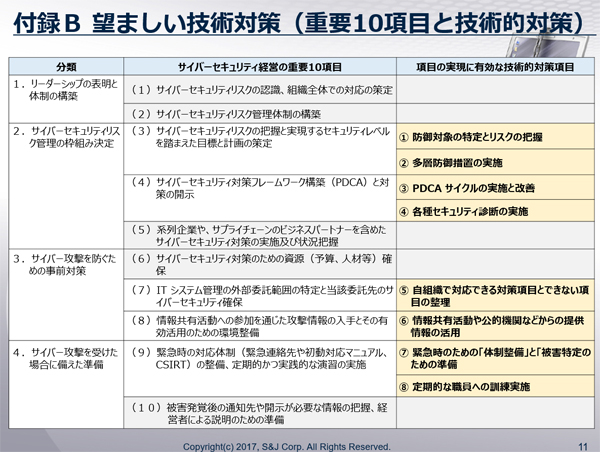Select the 'サイバーセキュリティ経営の重要10項目' column header

pos(260,67)
